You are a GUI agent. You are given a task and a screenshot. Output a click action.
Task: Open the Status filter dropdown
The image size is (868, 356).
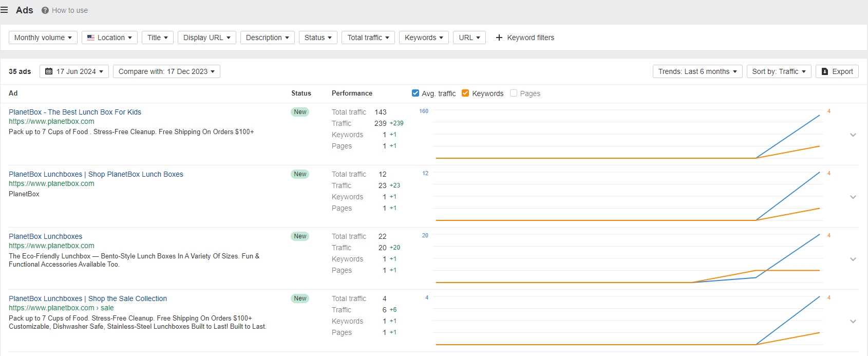click(x=318, y=38)
